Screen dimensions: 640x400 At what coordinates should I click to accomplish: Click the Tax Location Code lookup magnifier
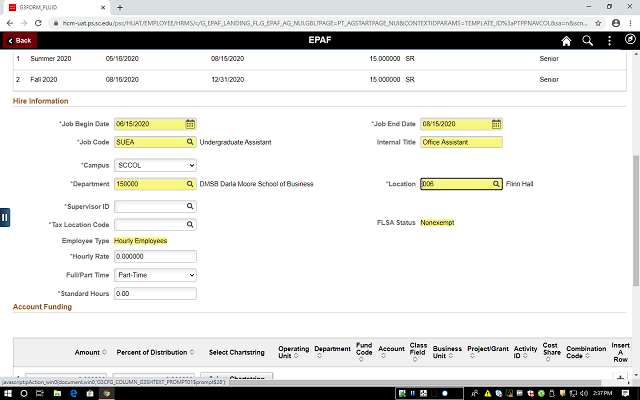tap(190, 225)
